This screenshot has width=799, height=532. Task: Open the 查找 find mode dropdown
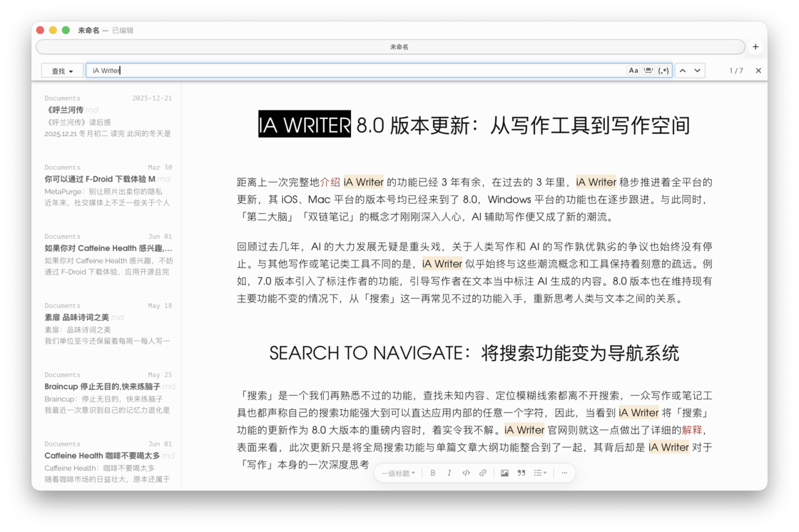[x=62, y=71]
